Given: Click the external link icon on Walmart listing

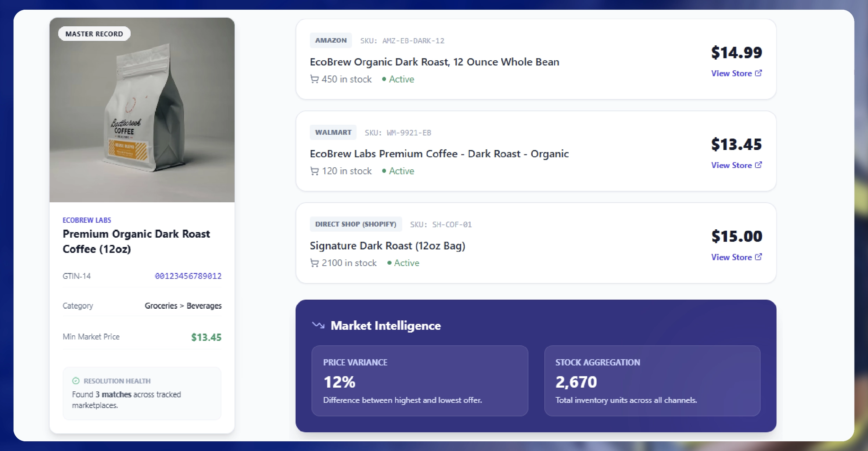Looking at the screenshot, I should point(759,165).
